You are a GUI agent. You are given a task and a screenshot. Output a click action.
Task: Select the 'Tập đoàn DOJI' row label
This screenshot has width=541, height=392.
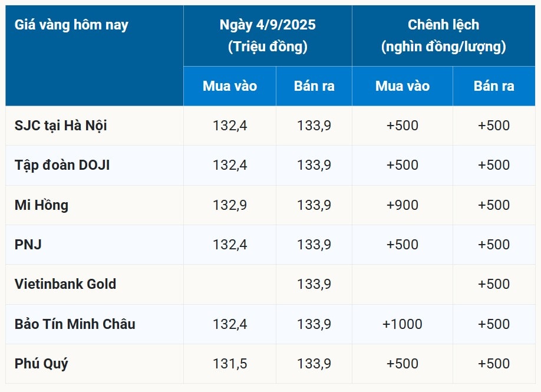coord(62,165)
